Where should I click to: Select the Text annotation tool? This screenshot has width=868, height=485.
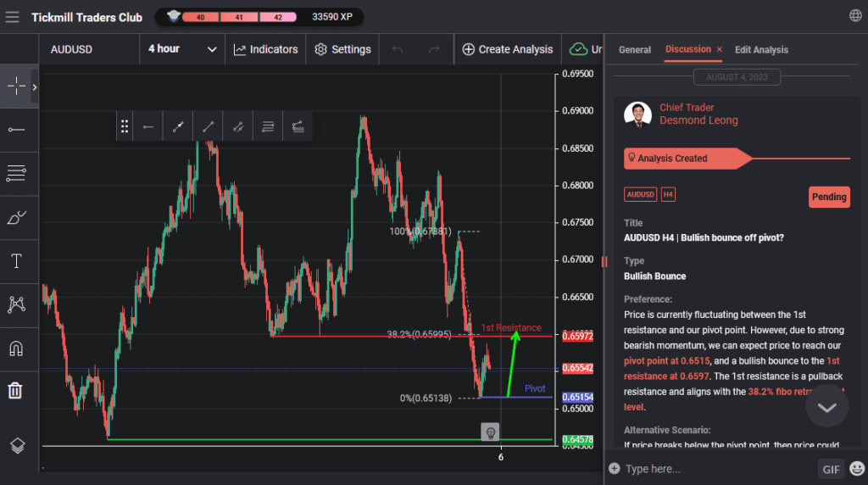tap(16, 261)
